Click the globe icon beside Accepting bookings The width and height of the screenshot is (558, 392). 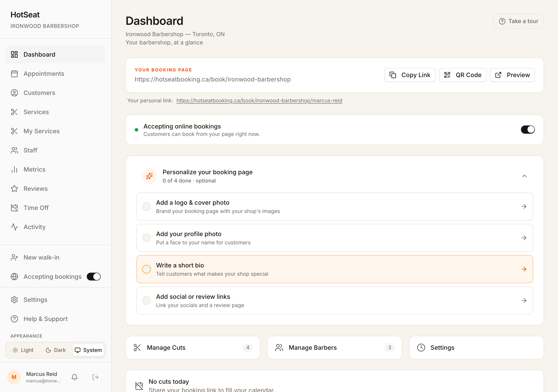14,277
